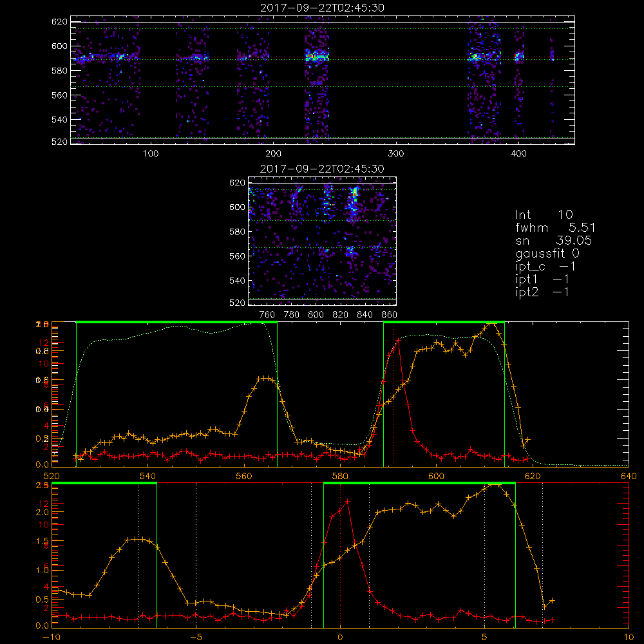Click the left thick green bar atop profile plot

pos(176,322)
